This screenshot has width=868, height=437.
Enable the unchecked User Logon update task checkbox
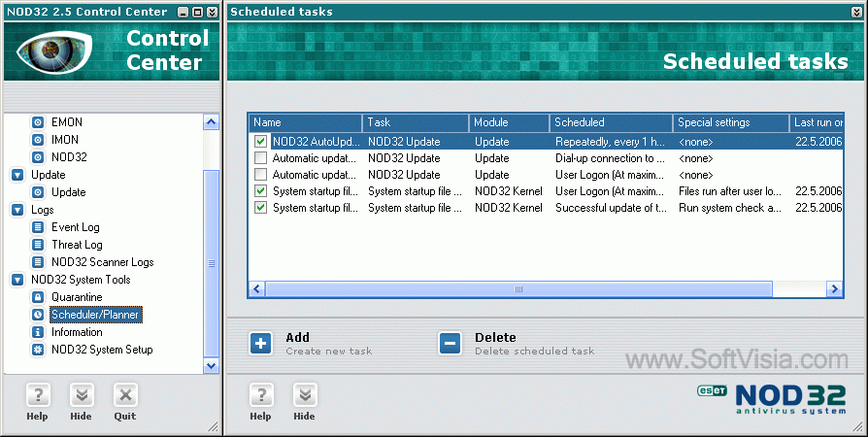261,175
